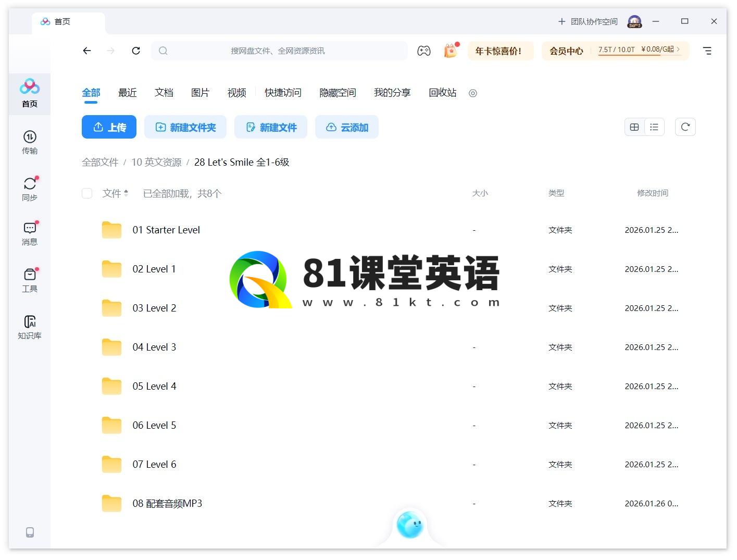Open the 05 Level 4 folder
737x560 pixels.
click(x=154, y=386)
